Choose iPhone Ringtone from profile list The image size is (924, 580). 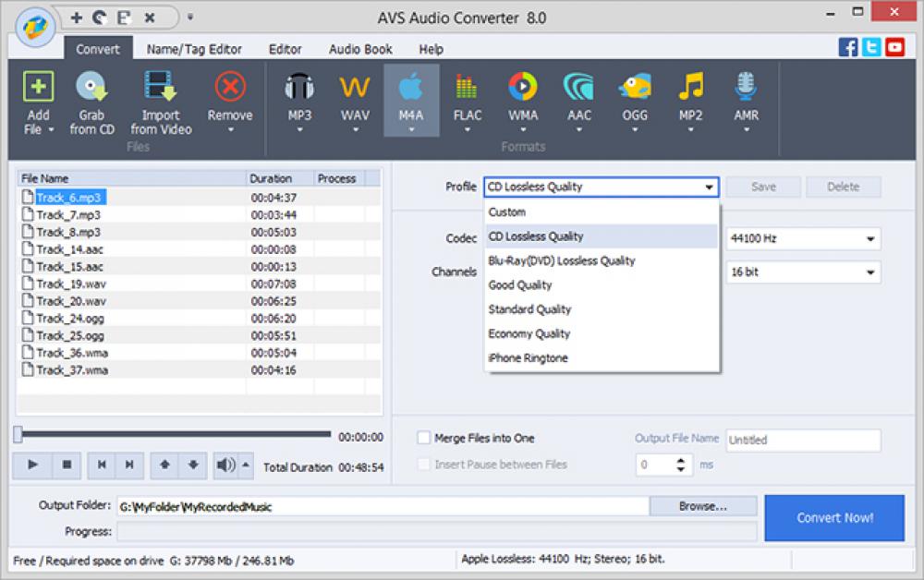click(x=529, y=357)
